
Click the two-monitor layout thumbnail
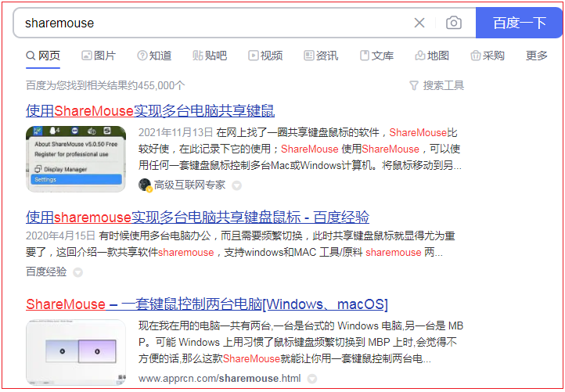click(76, 352)
